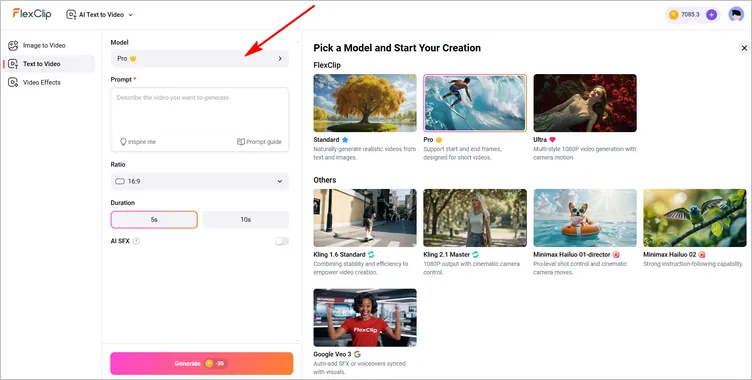Toggle the AI SFX switch
The image size is (752, 380).
coord(282,241)
